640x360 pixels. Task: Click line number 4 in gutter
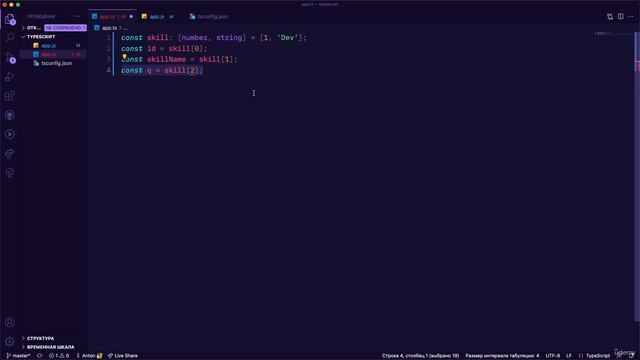[108, 71]
